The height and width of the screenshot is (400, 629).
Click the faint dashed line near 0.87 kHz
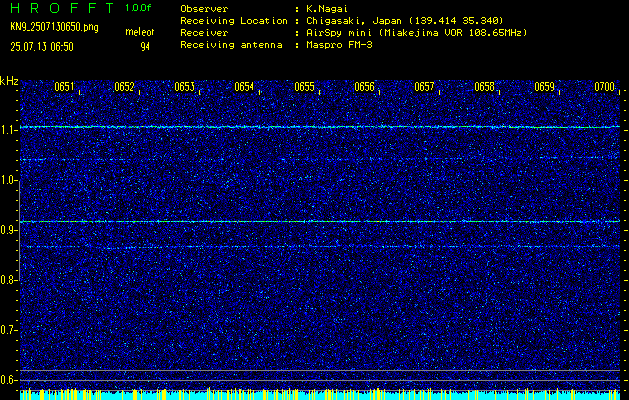tap(320, 246)
